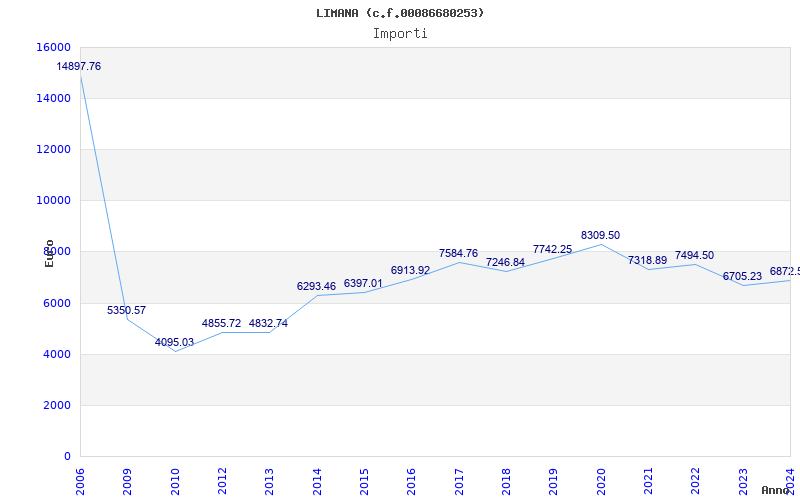Select data label 6705.23
800x500 pixels.
click(742, 277)
